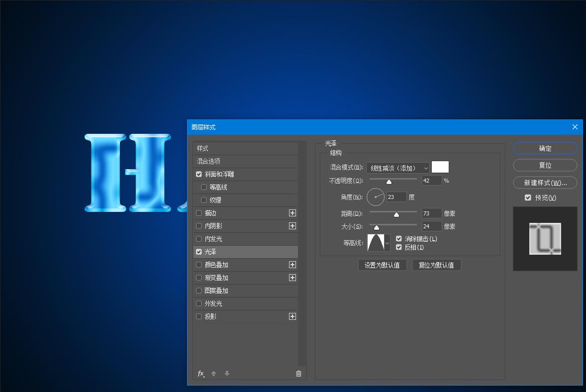Click the up arrow to move effect up
This screenshot has width=586, height=392.
(x=213, y=374)
